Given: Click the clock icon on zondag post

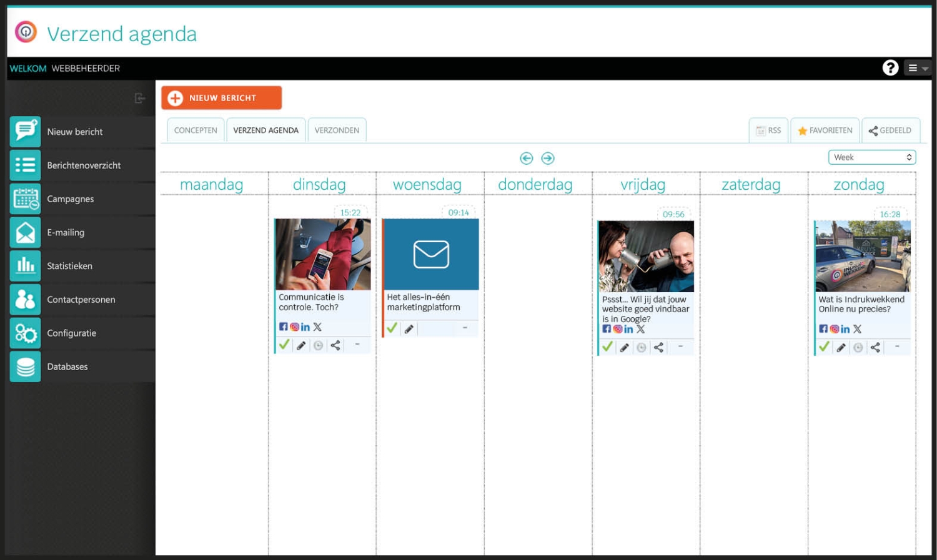Looking at the screenshot, I should 858,348.
